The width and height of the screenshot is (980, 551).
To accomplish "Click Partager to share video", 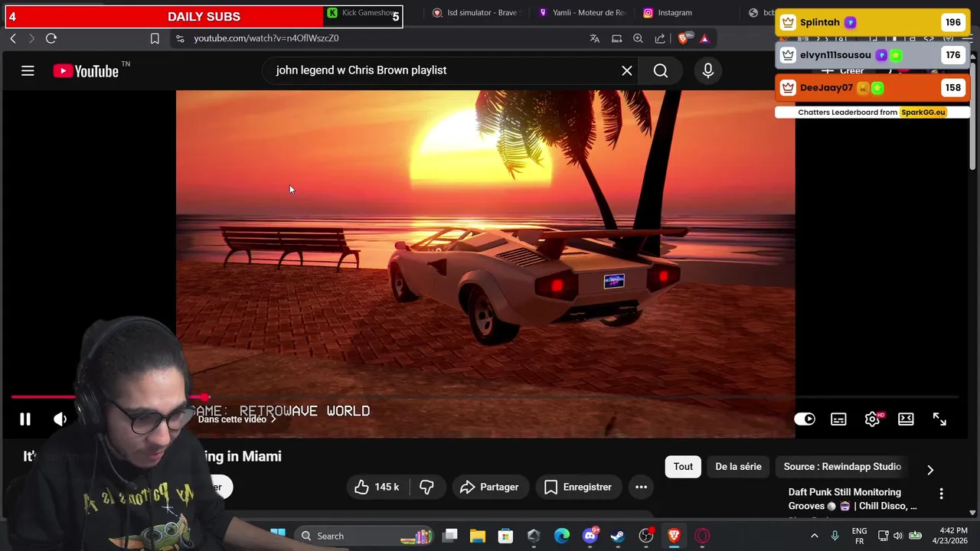I will [x=489, y=487].
